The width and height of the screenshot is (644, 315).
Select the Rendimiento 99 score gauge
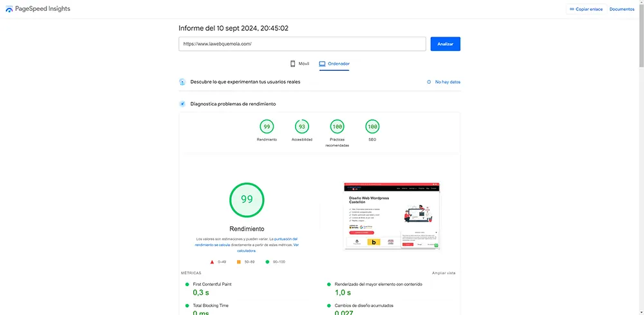pyautogui.click(x=267, y=127)
